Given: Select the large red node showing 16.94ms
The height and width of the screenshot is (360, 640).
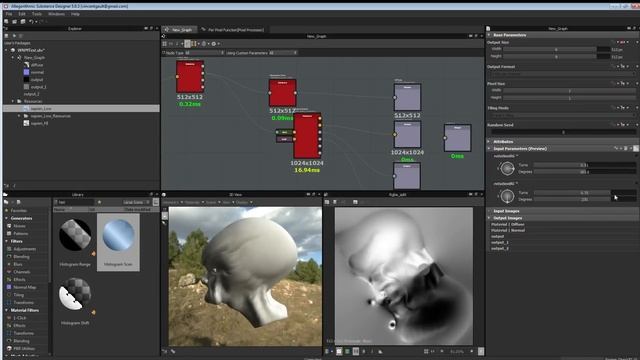Looking at the screenshot, I should point(307,136).
